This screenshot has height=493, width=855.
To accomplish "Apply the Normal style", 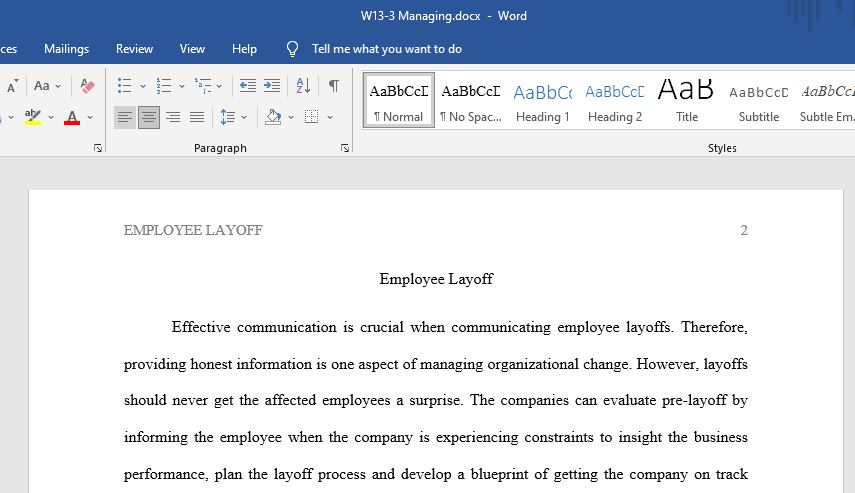I will tap(399, 100).
